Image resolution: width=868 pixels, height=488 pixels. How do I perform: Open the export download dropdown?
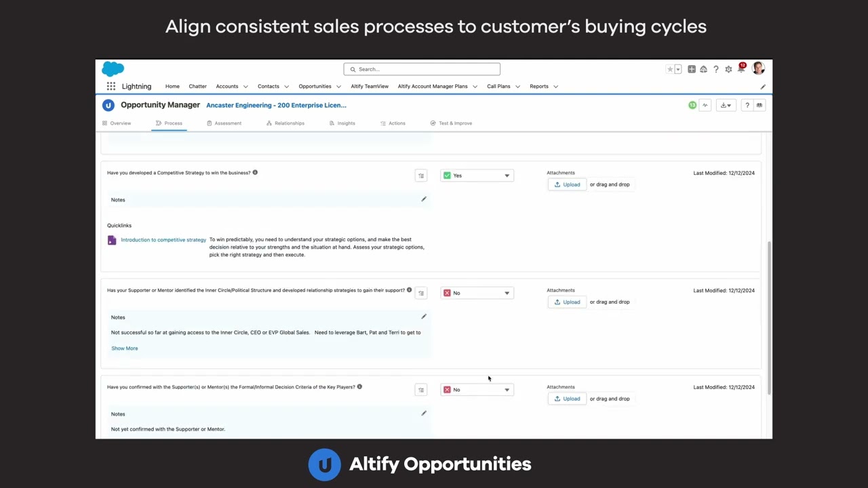726,105
